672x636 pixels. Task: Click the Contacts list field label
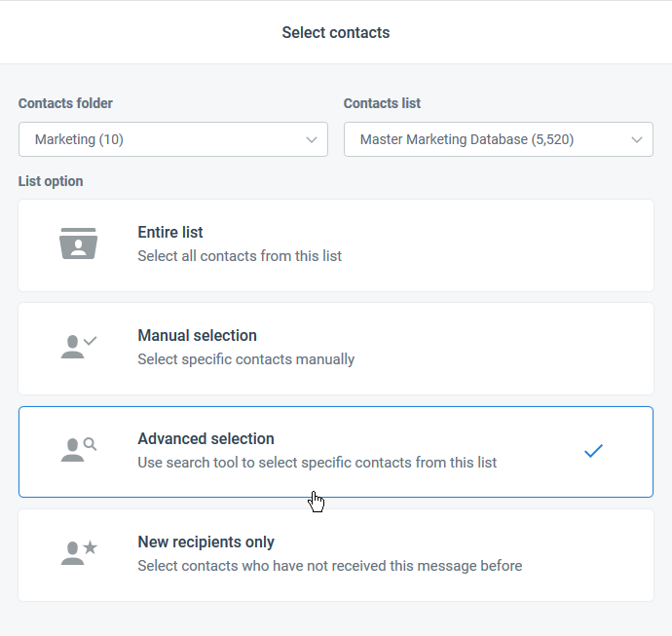(383, 103)
